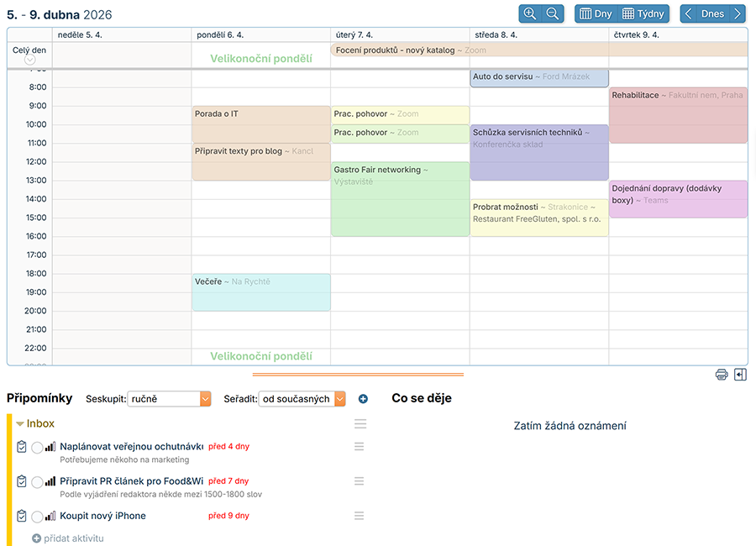Click the orange divider bar under the calendar
This screenshot has height=546, width=756.
[358, 375]
